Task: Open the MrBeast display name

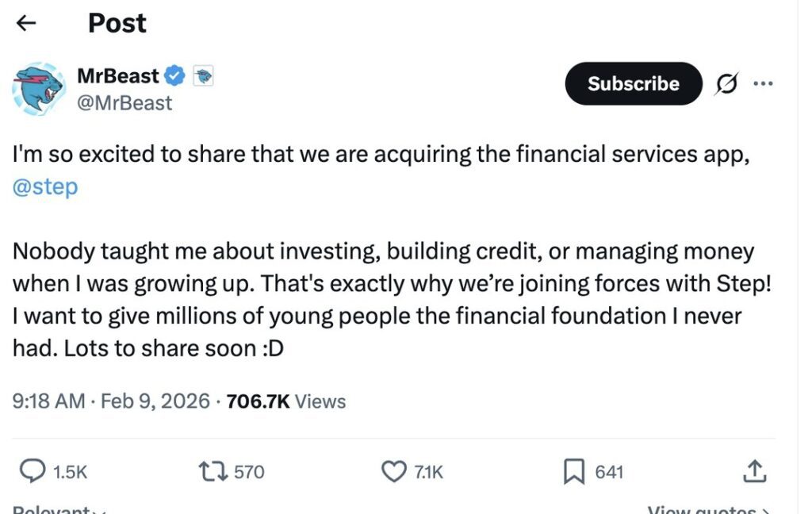Action: coord(117,76)
